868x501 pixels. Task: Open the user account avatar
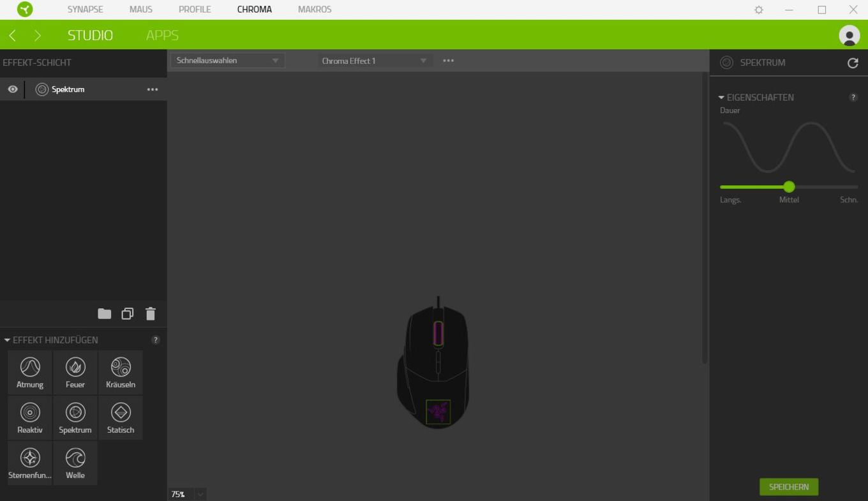849,36
